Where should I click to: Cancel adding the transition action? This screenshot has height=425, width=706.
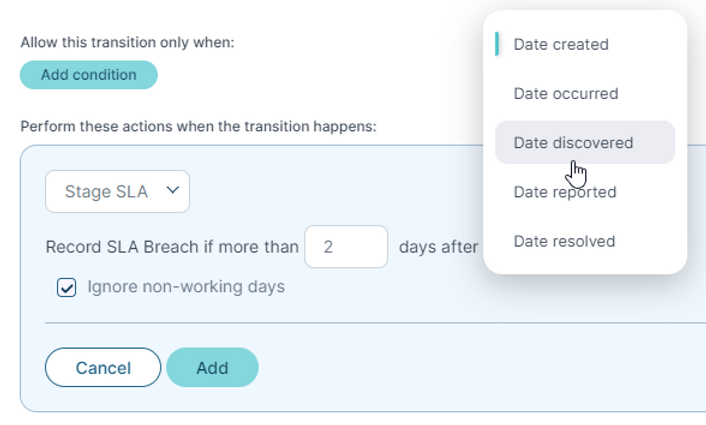point(103,367)
